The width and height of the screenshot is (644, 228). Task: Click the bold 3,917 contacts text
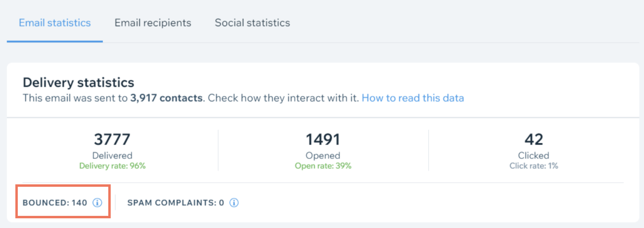[166, 98]
